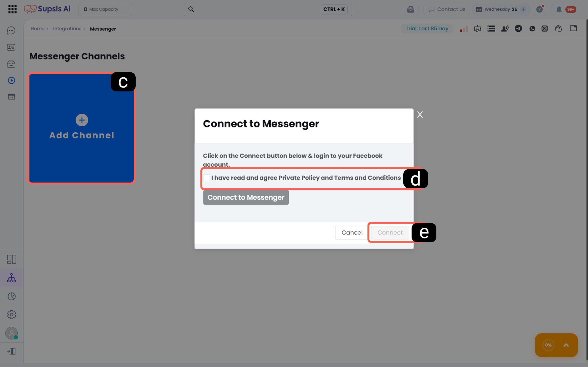This screenshot has width=588, height=367.
Task: Expand the onboarding progress widget chevron
Action: pyautogui.click(x=566, y=345)
